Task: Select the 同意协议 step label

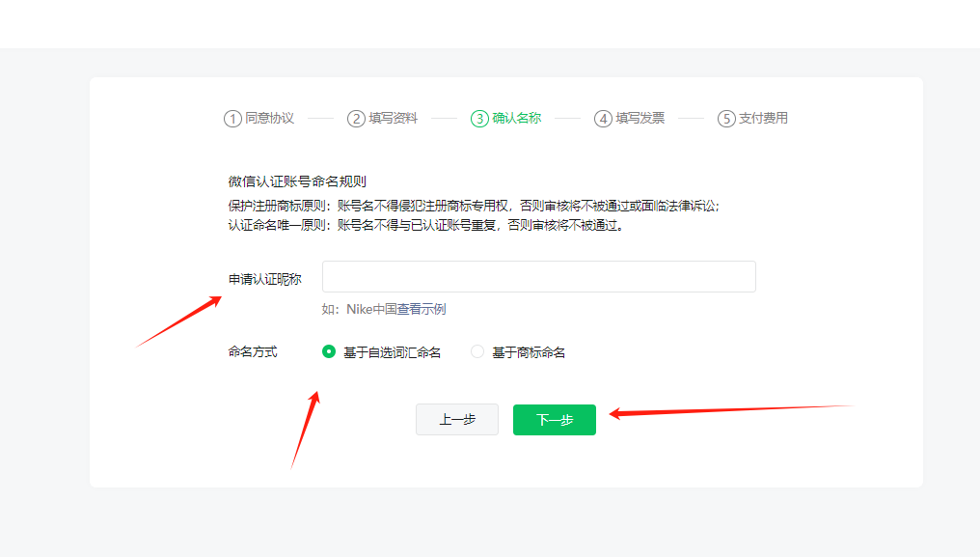Action: (x=269, y=118)
